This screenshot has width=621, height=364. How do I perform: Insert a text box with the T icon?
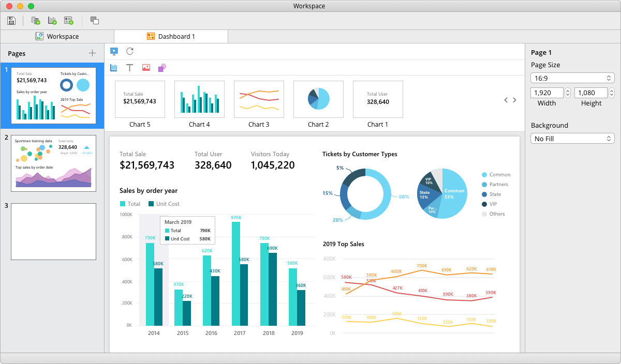[130, 68]
